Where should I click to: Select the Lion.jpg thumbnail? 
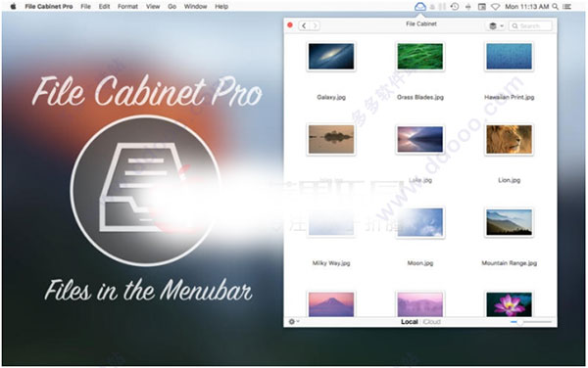(x=509, y=139)
